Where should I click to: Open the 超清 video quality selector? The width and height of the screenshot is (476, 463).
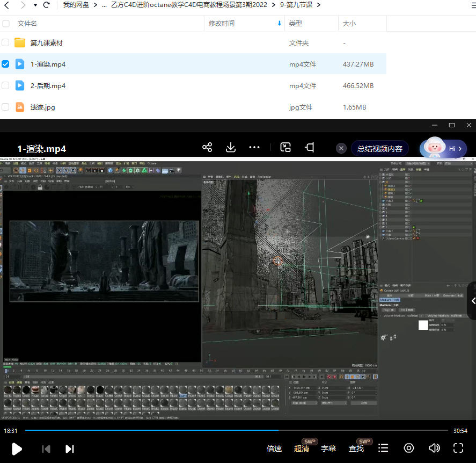tap(302, 448)
